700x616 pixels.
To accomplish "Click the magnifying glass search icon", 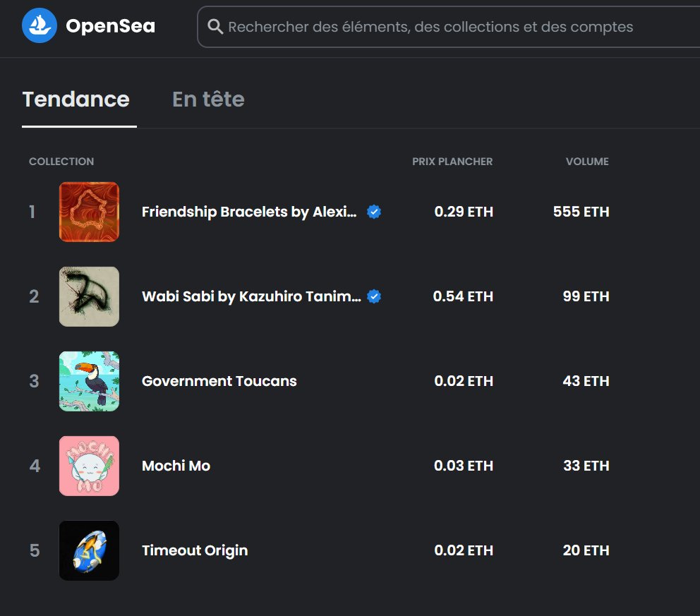I will (215, 27).
